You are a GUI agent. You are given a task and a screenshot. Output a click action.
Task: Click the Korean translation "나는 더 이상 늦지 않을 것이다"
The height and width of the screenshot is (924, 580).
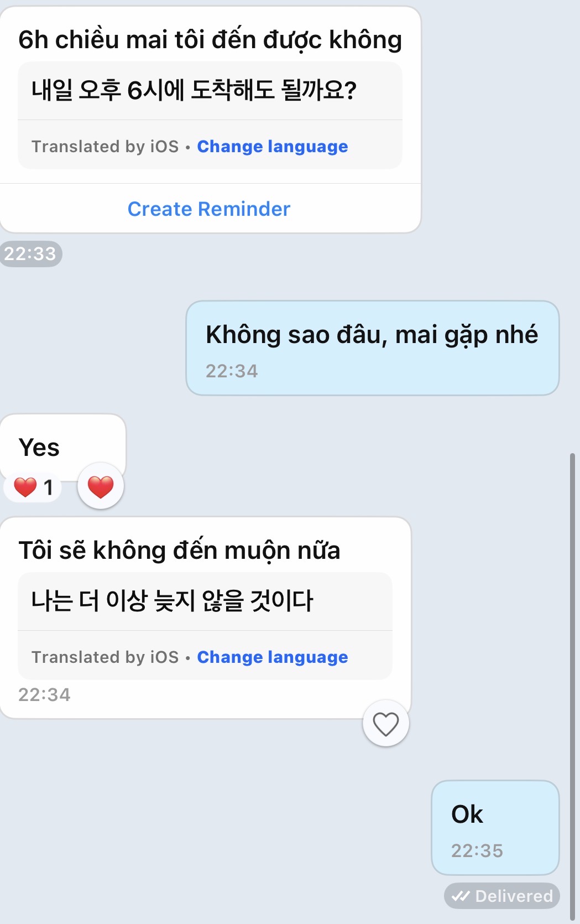coord(173,601)
